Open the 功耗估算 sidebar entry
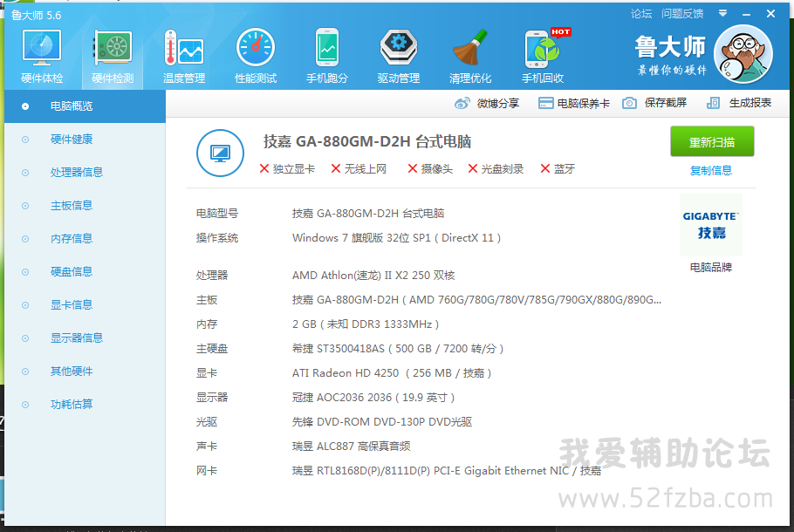794x532 pixels. (71, 405)
